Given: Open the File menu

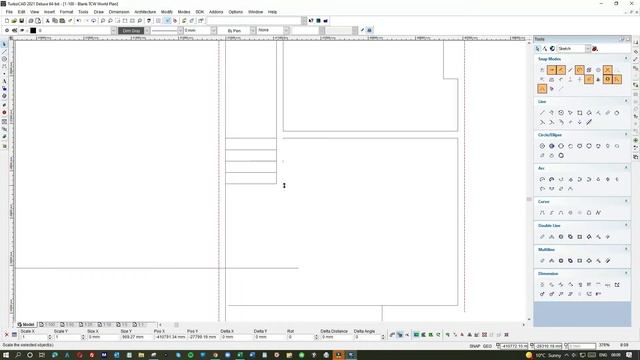Looking at the screenshot, I should coord(9,12).
